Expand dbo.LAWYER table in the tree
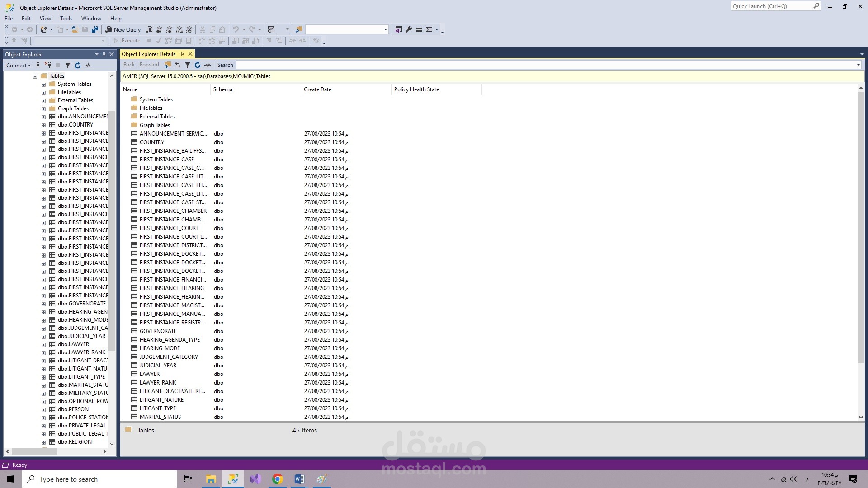Viewport: 868px width, 488px height. 43,344
